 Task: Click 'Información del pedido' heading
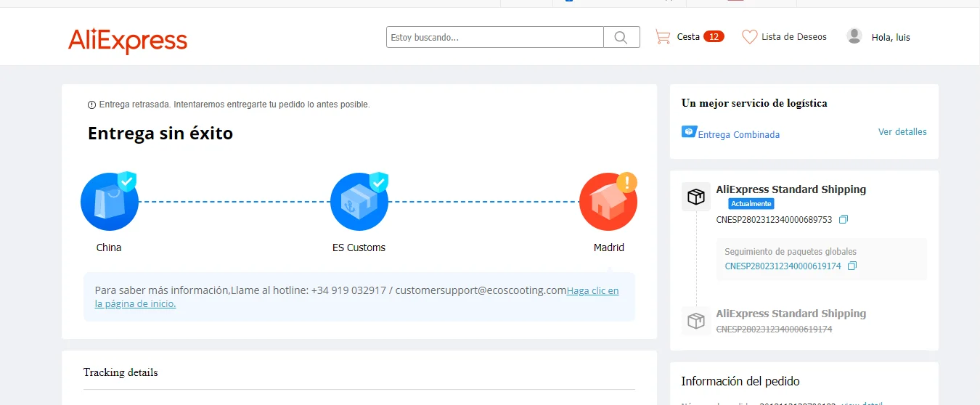click(740, 381)
